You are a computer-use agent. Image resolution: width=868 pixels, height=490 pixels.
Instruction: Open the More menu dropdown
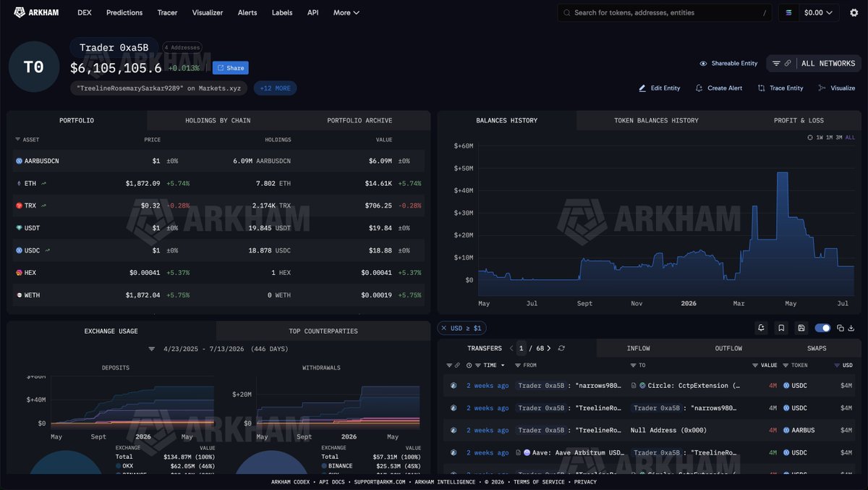click(346, 12)
